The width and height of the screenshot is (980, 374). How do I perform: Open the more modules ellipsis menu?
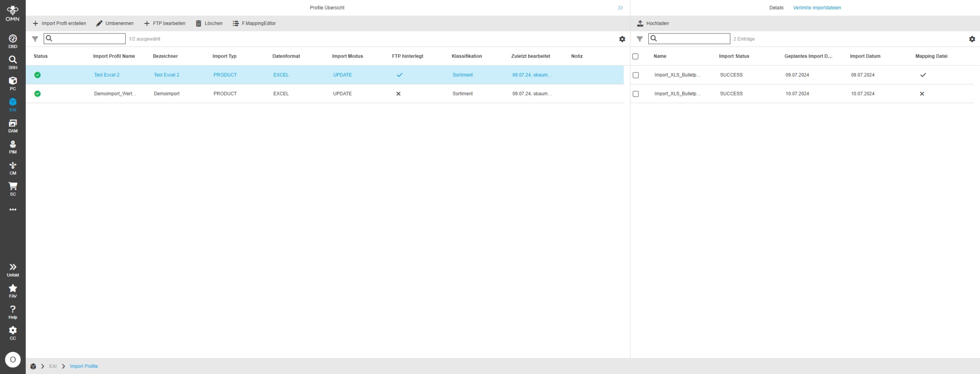tap(13, 209)
